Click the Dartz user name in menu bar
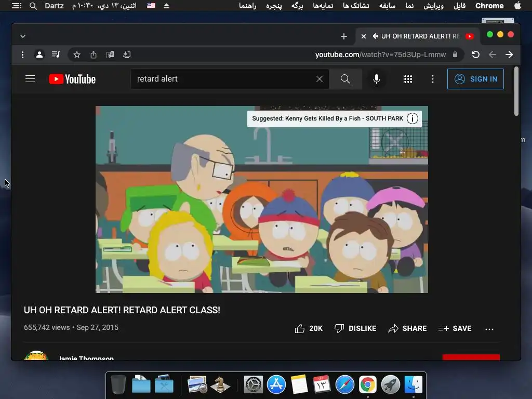 tap(54, 6)
